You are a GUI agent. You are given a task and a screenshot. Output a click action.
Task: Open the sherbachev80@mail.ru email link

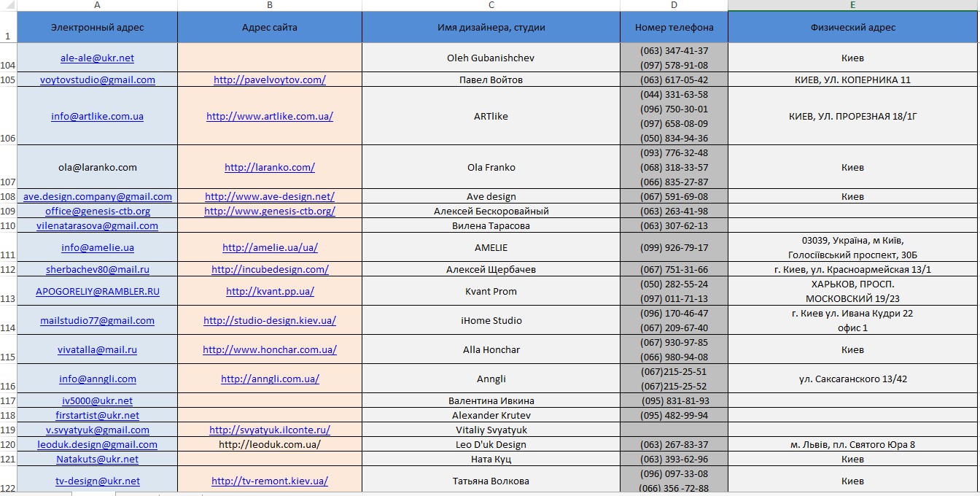97,270
